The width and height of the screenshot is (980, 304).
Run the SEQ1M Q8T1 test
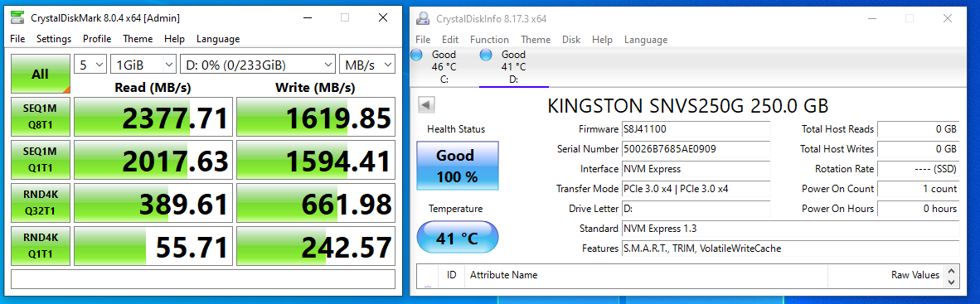[41, 117]
